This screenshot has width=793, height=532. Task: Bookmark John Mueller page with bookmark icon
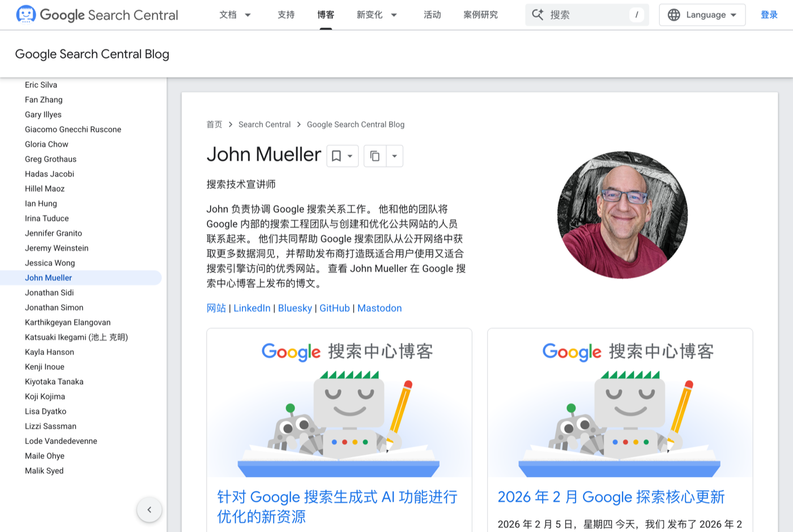coord(336,156)
